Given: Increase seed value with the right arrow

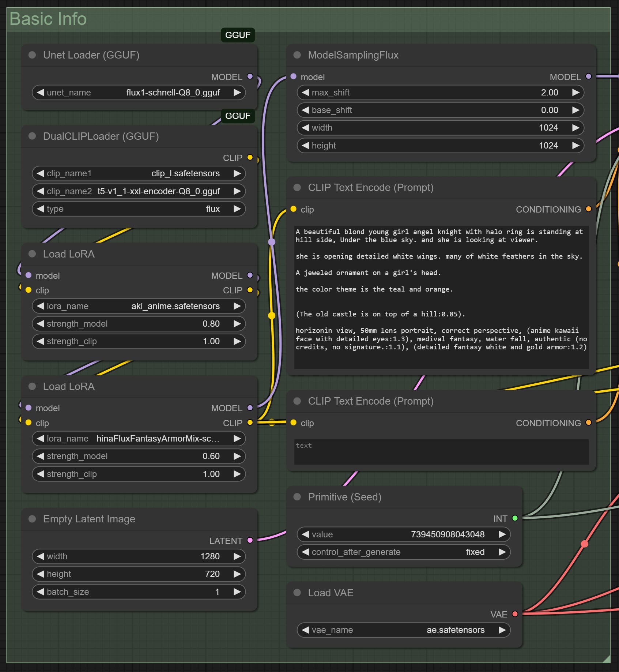Looking at the screenshot, I should pyautogui.click(x=502, y=534).
